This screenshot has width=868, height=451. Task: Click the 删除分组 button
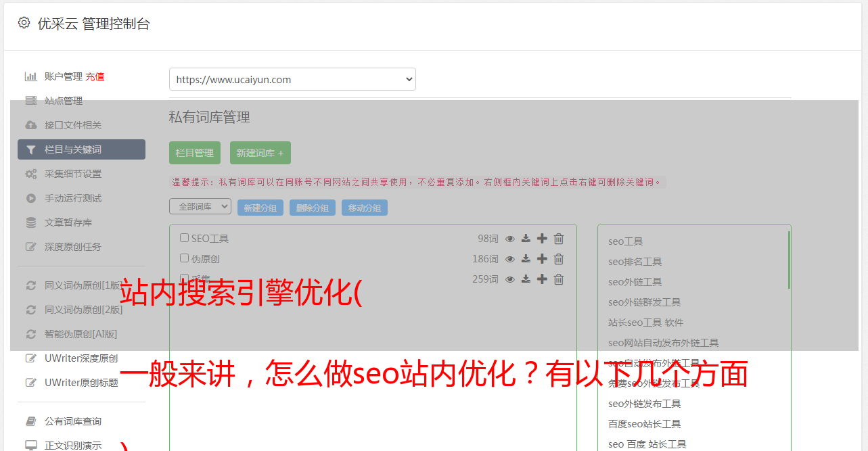pyautogui.click(x=313, y=208)
